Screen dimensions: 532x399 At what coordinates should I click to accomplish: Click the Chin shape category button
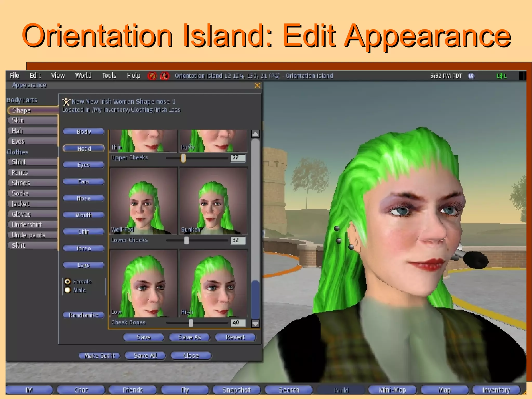(84, 231)
